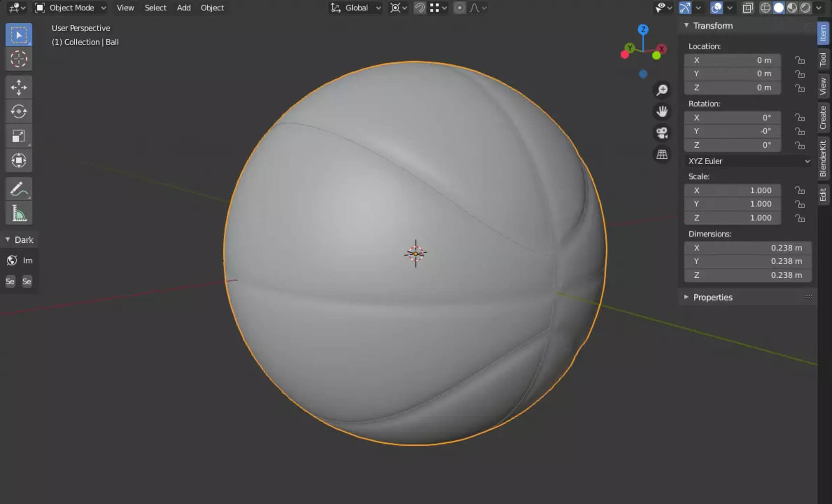Toggle lock for Rotation Z
This screenshot has width=832, height=504.
point(800,145)
